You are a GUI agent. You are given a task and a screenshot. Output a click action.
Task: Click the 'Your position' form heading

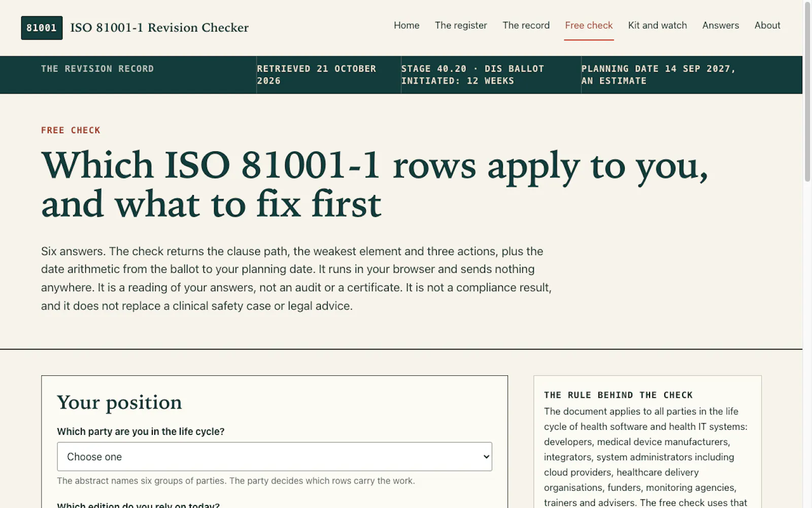point(119,402)
